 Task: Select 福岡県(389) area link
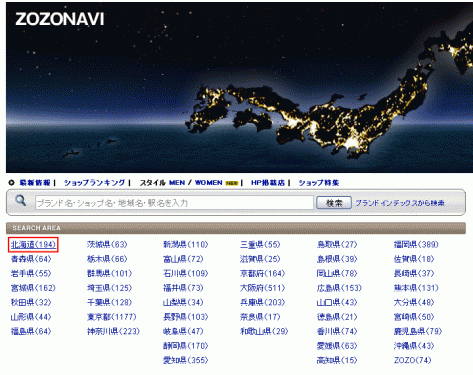click(x=416, y=245)
